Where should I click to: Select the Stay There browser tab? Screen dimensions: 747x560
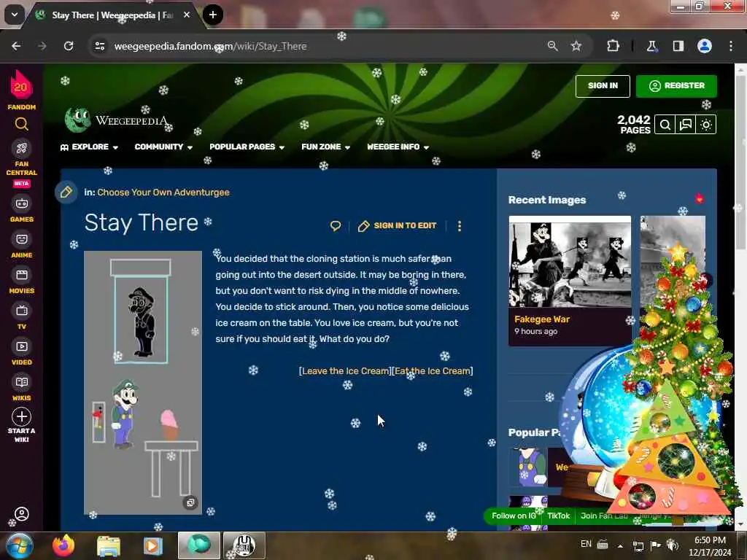point(112,15)
